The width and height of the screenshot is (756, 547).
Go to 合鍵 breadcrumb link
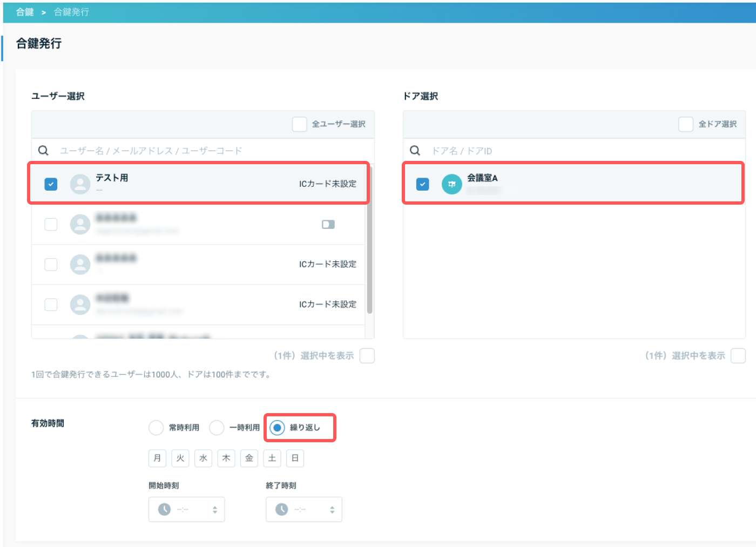pos(25,12)
